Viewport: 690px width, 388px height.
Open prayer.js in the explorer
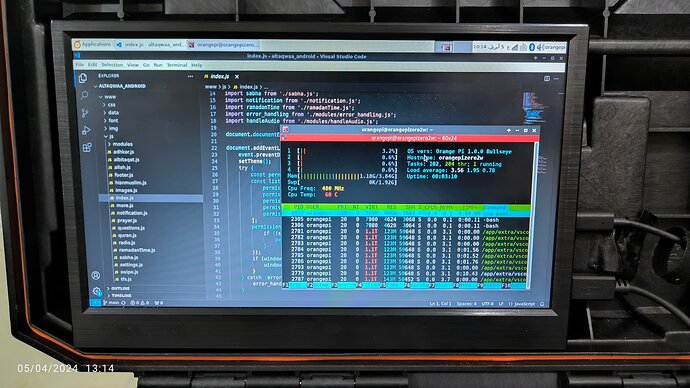tap(125, 220)
